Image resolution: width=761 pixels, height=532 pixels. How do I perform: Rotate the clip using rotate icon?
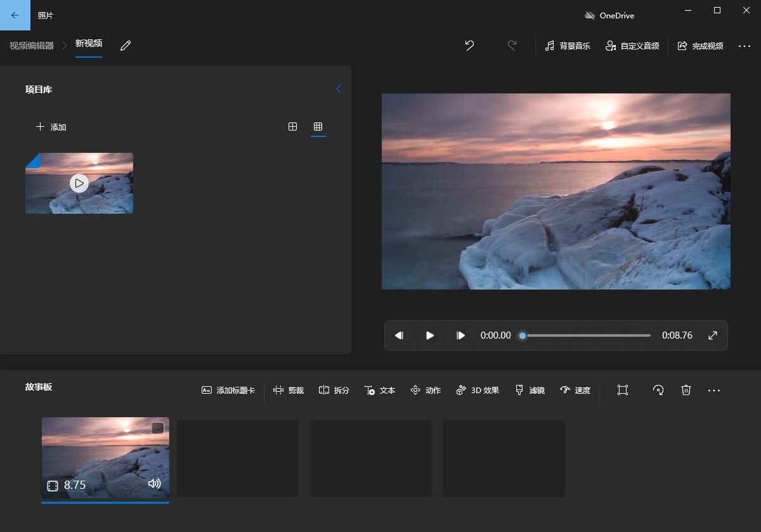[x=658, y=390]
